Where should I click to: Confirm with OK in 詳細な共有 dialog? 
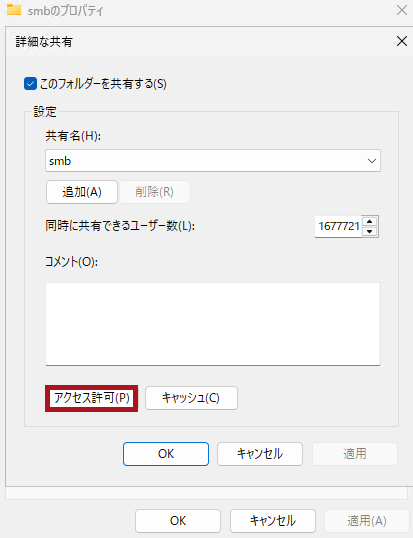coord(166,454)
